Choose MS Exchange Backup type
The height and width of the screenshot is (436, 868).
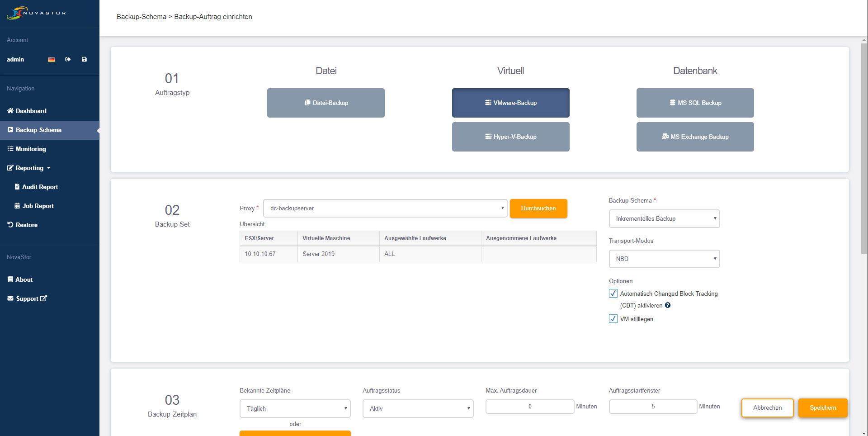(695, 137)
